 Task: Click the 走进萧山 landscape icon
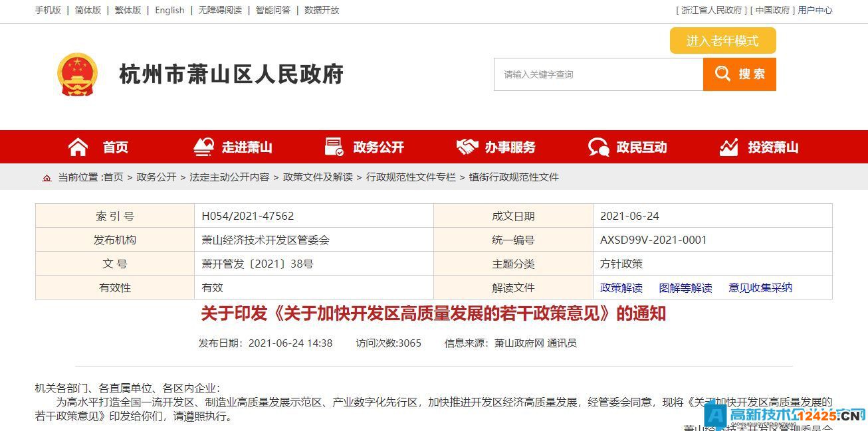pyautogui.click(x=203, y=147)
